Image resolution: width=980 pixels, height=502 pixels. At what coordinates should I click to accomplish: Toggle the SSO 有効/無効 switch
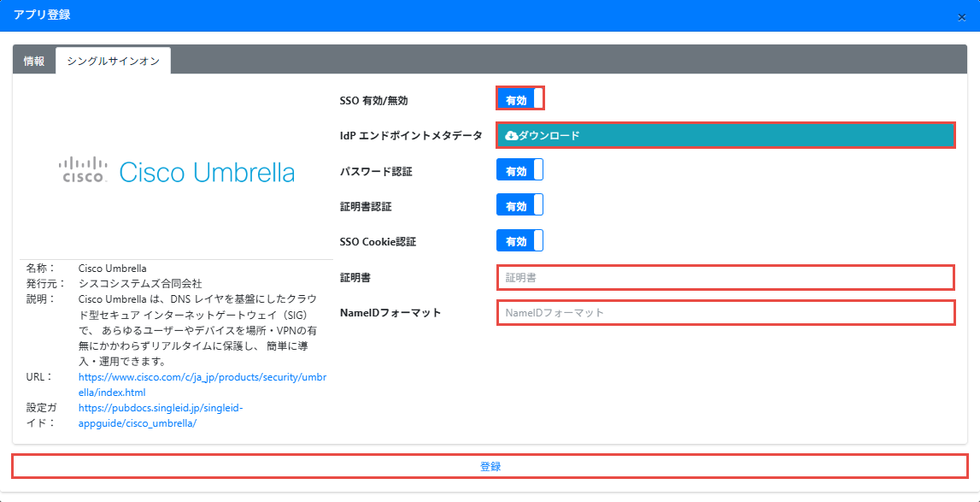519,99
